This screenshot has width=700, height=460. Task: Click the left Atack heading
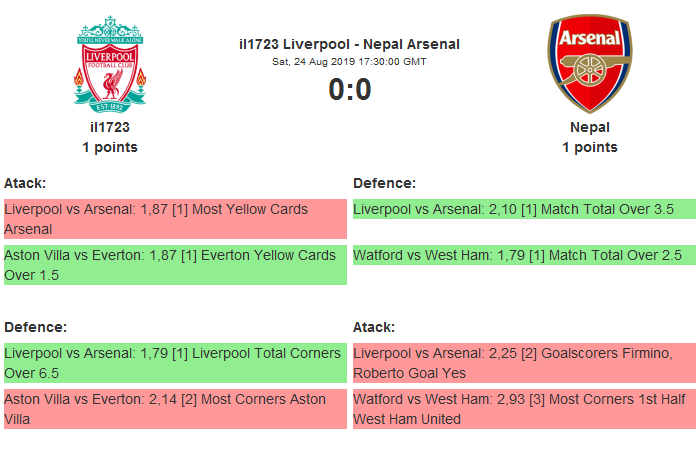tap(25, 183)
